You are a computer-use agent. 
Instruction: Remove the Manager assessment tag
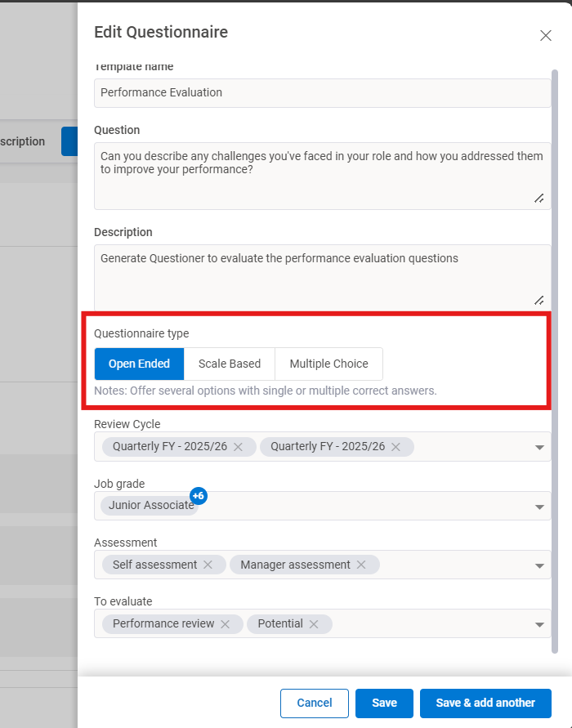coord(360,565)
